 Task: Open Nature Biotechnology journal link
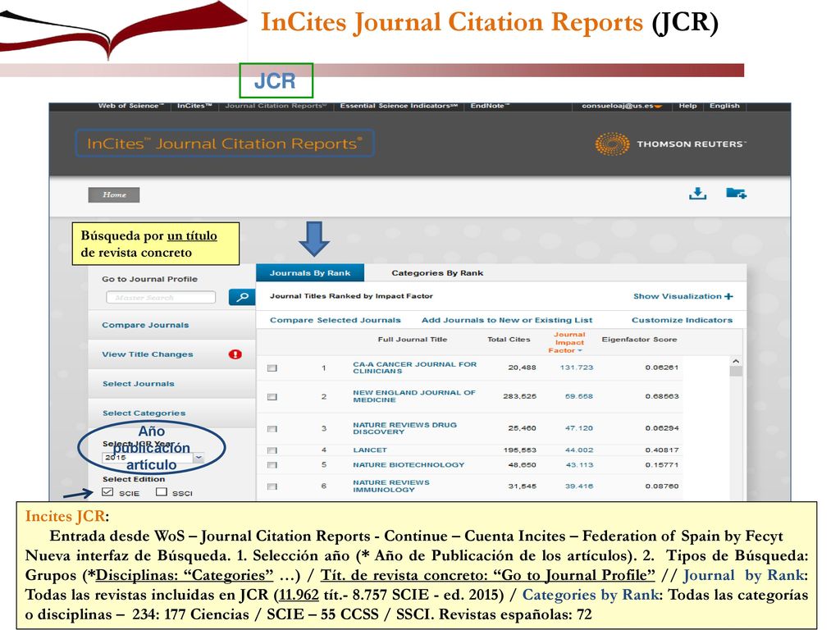(x=409, y=465)
